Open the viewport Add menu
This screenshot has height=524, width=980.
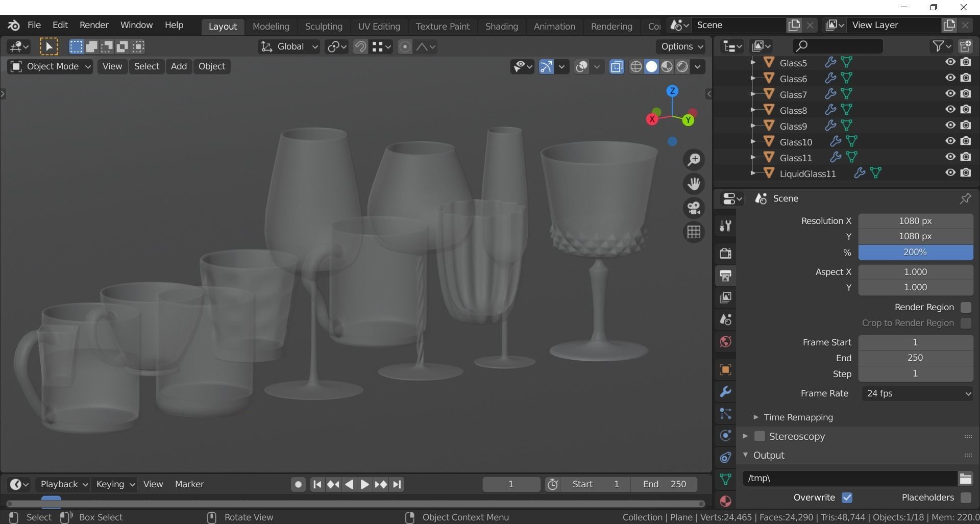[179, 67]
